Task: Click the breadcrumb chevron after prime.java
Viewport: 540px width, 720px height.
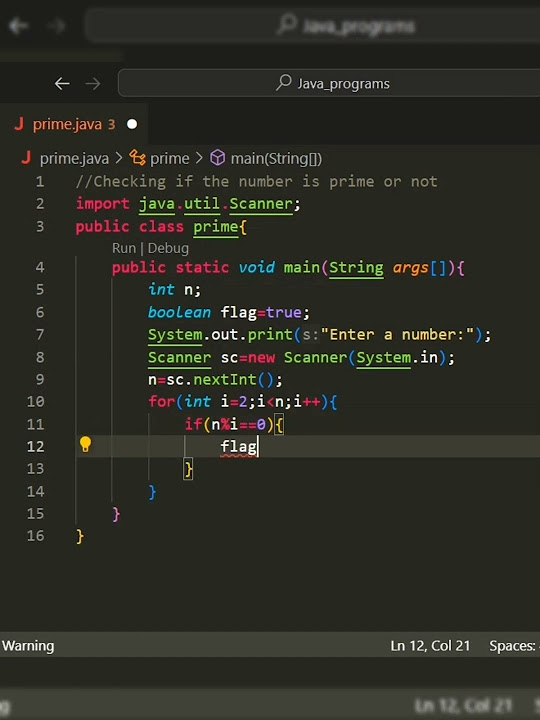Action: click(x=119, y=158)
